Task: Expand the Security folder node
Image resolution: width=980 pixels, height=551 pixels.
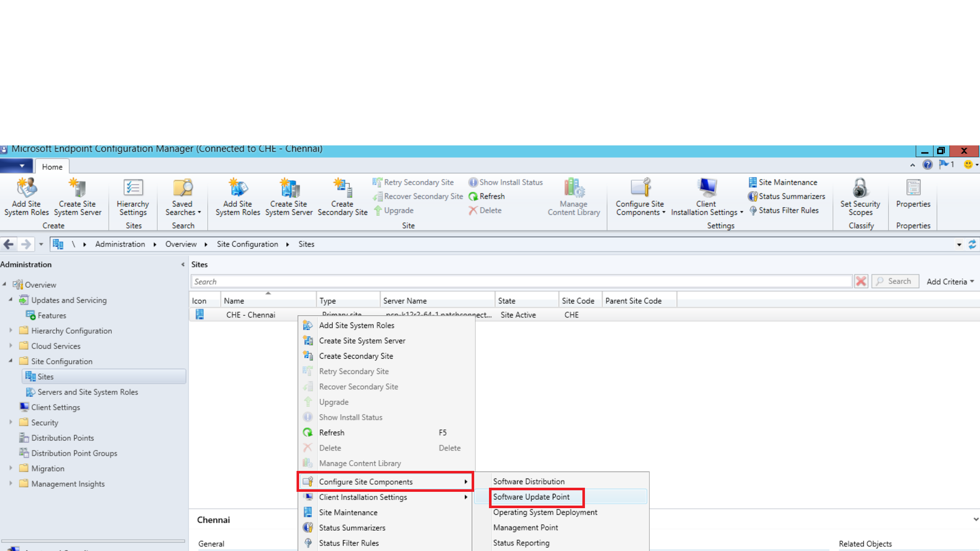Action: click(11, 422)
